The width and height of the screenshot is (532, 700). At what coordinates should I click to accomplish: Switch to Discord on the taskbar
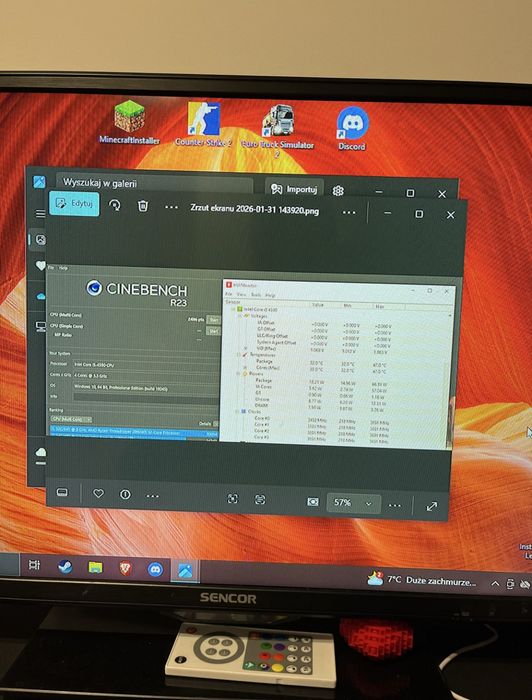(x=155, y=569)
